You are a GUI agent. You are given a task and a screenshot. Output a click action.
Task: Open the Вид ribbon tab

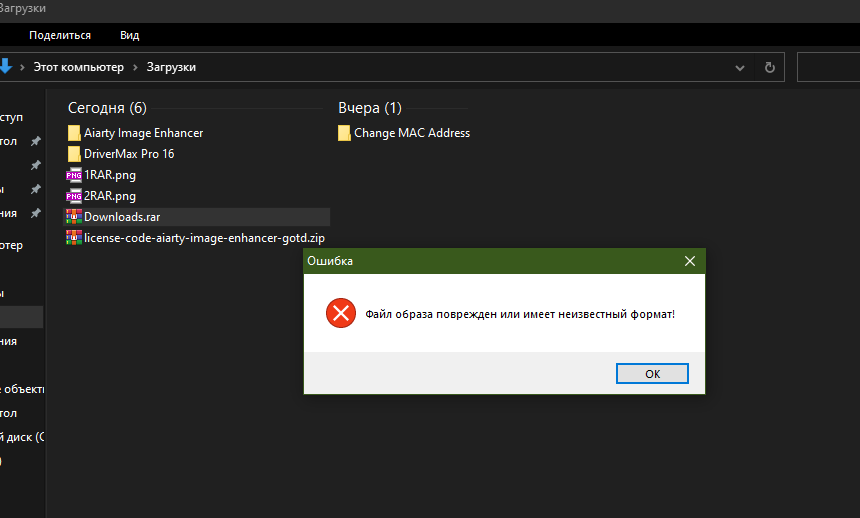coord(129,35)
